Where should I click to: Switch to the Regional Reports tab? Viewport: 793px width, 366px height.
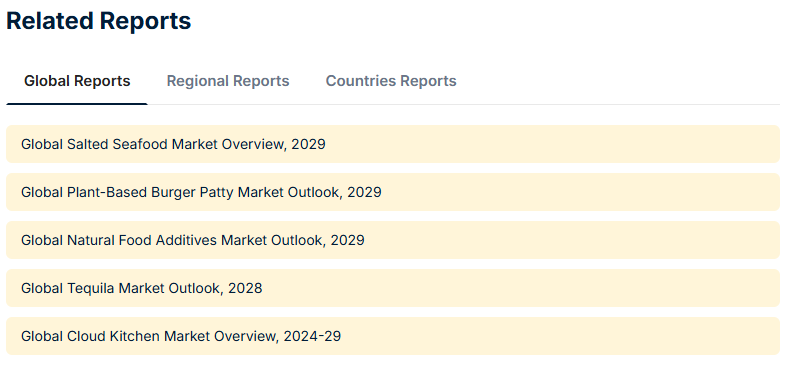228,81
